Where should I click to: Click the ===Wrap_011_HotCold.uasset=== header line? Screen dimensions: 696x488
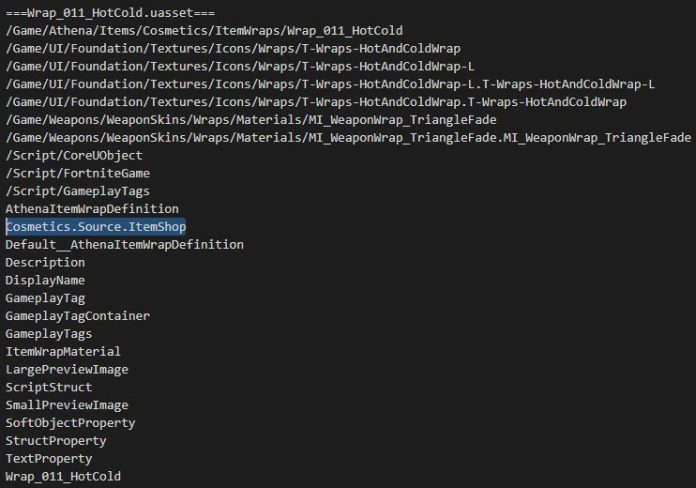coord(110,13)
